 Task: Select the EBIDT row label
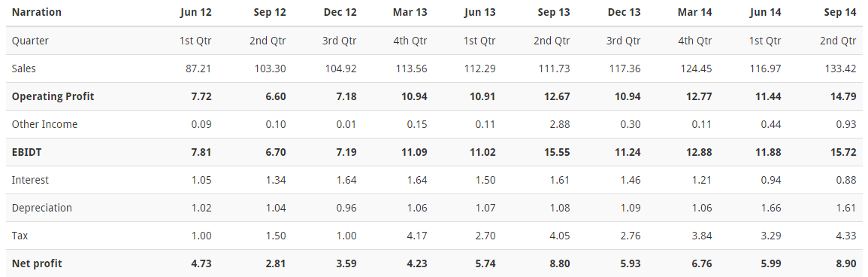pyautogui.click(x=26, y=152)
